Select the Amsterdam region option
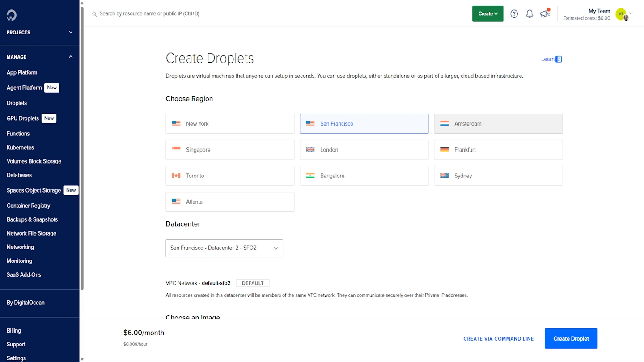 [498, 124]
